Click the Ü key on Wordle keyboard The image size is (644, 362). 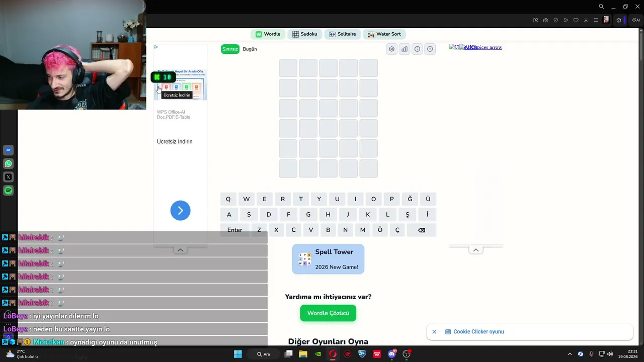pyautogui.click(x=428, y=199)
